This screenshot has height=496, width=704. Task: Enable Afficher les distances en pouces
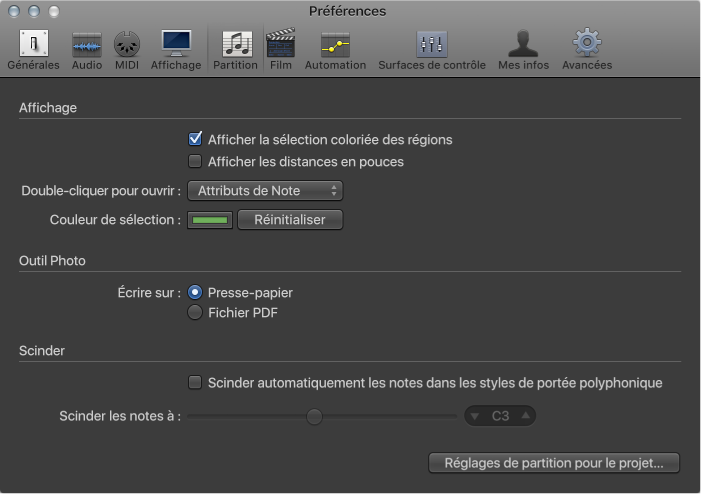195,161
